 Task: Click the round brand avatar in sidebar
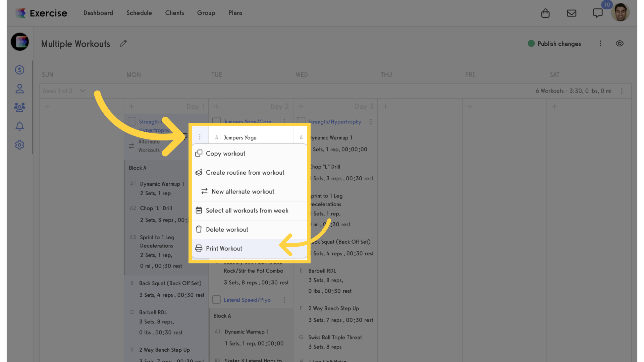[20, 42]
